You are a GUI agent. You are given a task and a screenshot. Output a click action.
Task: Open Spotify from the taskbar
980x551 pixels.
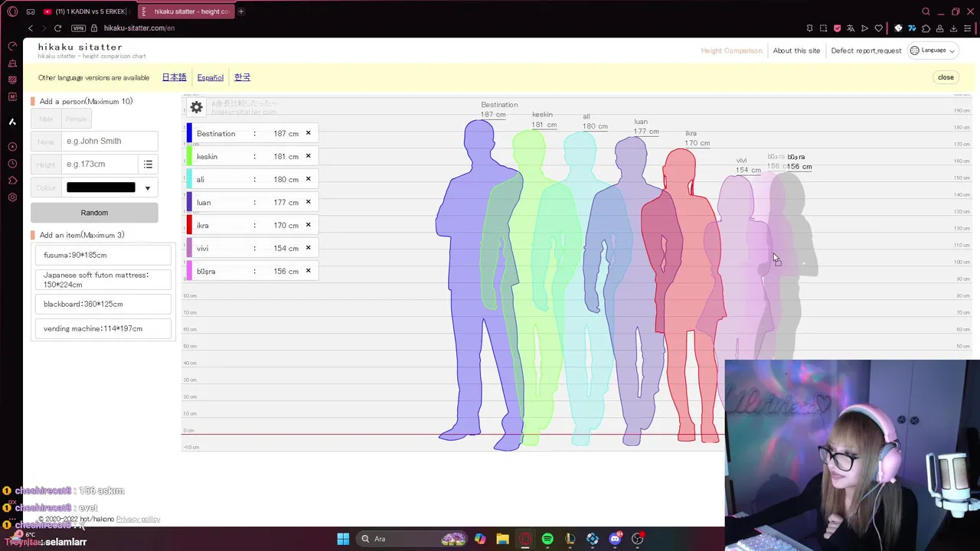pyautogui.click(x=547, y=539)
